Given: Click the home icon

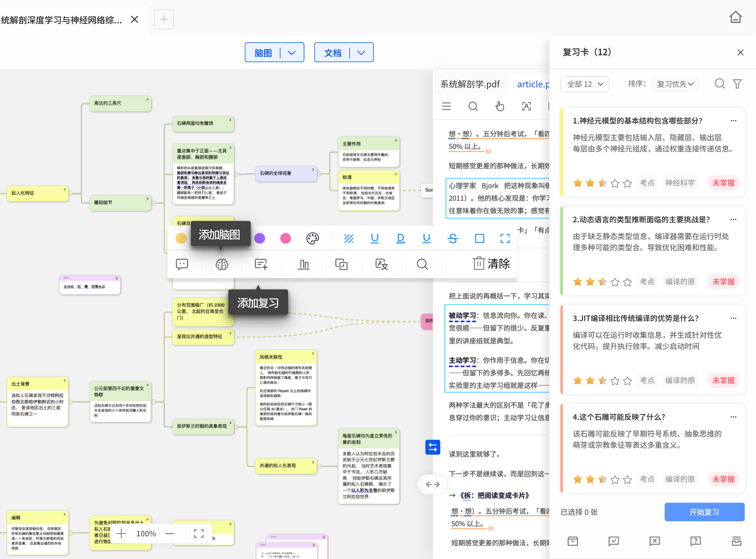Looking at the screenshot, I should (x=735, y=17).
